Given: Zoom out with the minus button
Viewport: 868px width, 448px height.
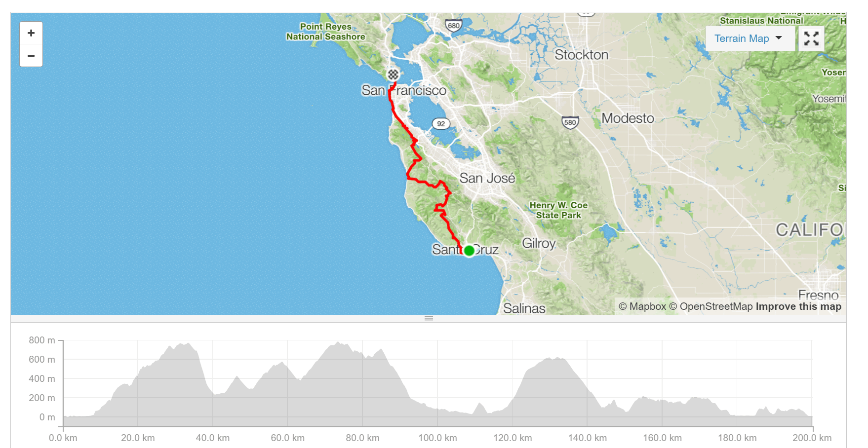Looking at the screenshot, I should pos(31,56).
